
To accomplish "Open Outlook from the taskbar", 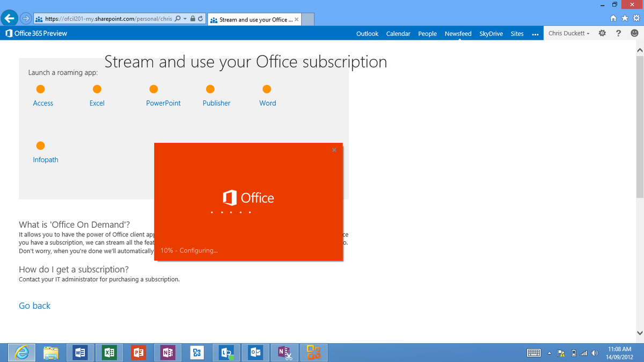I will [255, 352].
